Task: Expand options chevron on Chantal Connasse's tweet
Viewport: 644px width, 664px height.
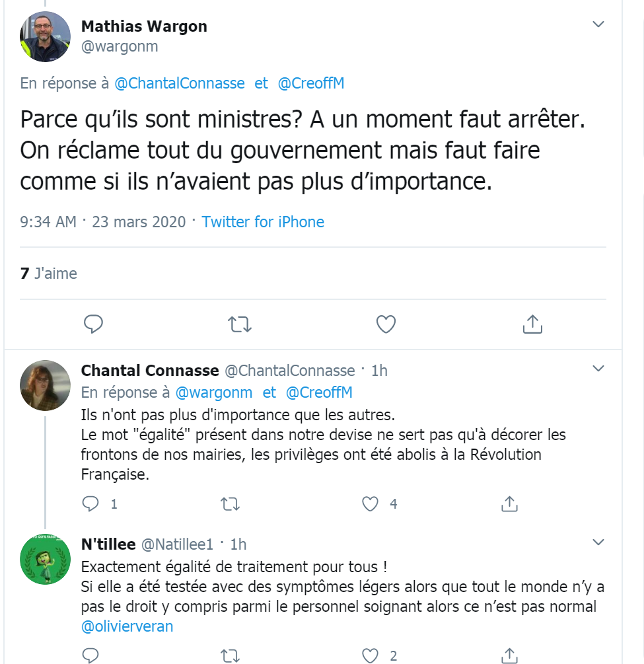Action: pos(598,368)
